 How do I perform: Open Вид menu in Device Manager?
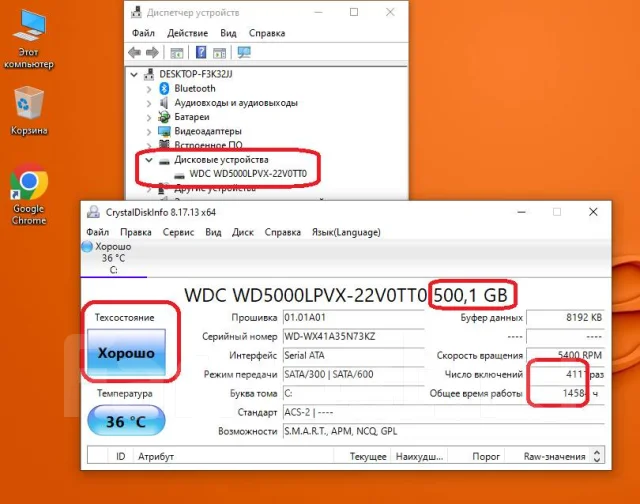coord(228,33)
